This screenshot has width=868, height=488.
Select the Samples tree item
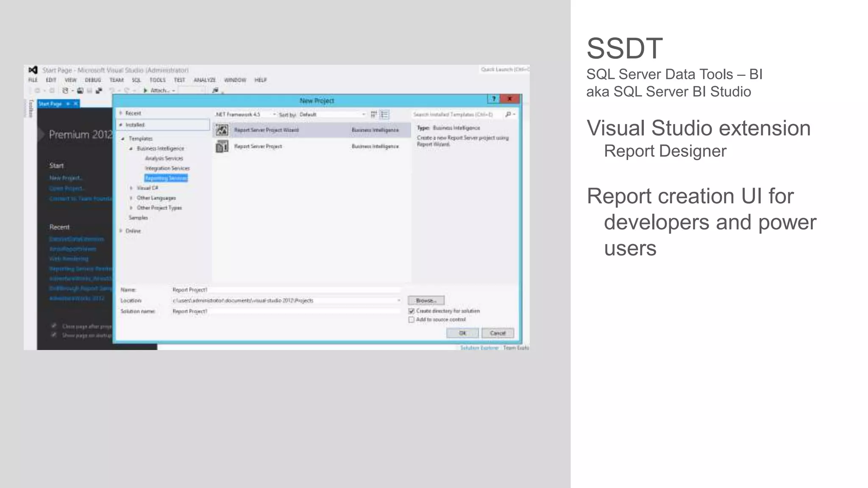coord(139,218)
